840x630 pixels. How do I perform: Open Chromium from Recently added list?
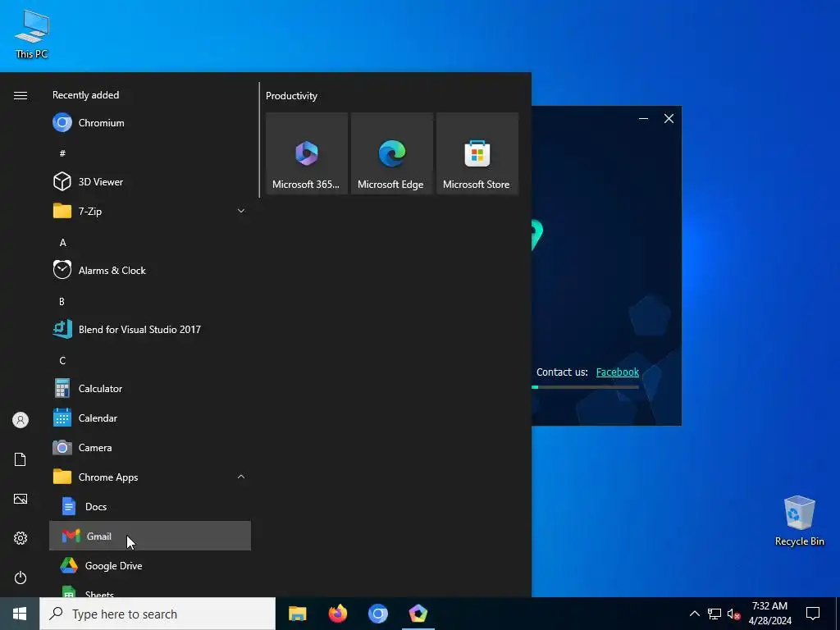(x=150, y=123)
